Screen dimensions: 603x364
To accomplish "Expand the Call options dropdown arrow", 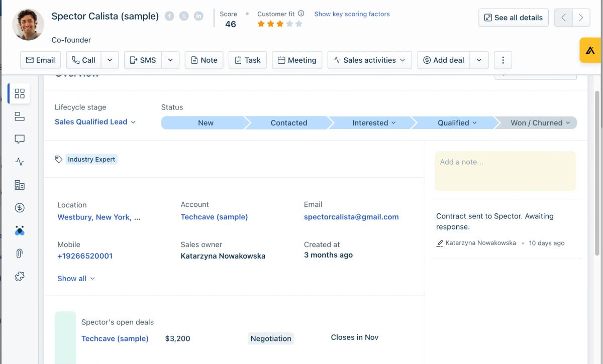I will click(x=110, y=60).
